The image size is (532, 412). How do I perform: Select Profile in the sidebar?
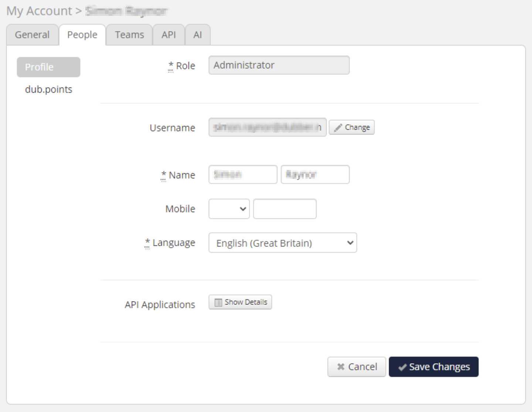click(48, 67)
